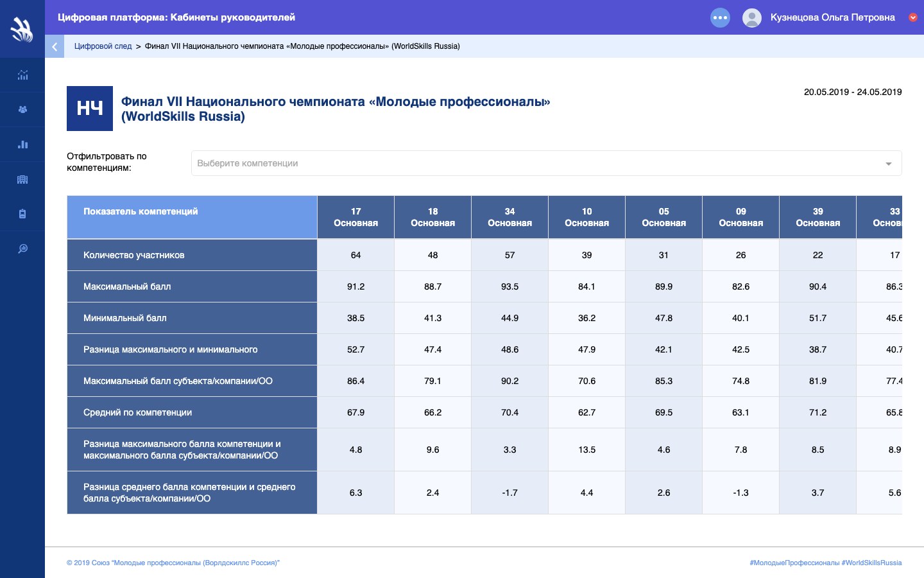
Task: Click the НЧ championship logo tile
Action: coord(90,109)
